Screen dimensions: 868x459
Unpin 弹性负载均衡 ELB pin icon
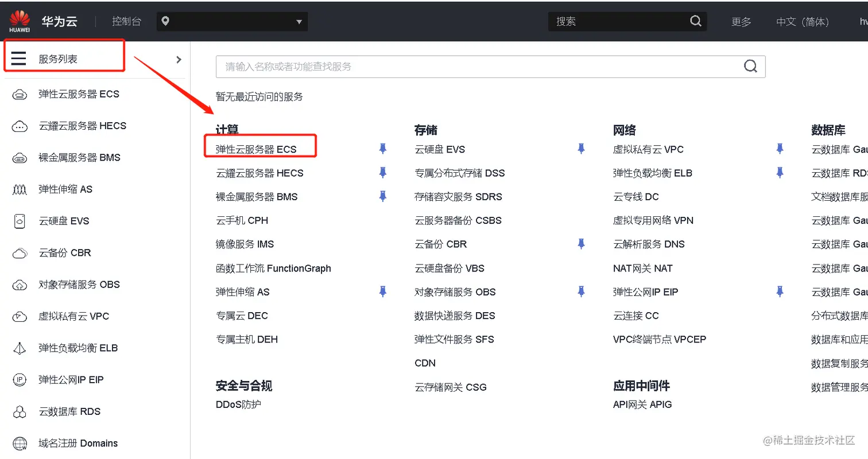(780, 172)
